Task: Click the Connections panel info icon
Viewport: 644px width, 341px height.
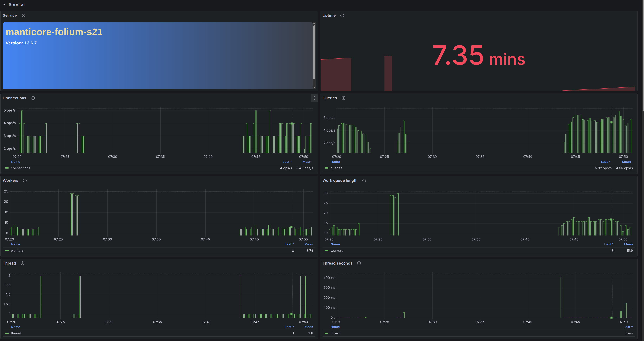Action: (33, 98)
